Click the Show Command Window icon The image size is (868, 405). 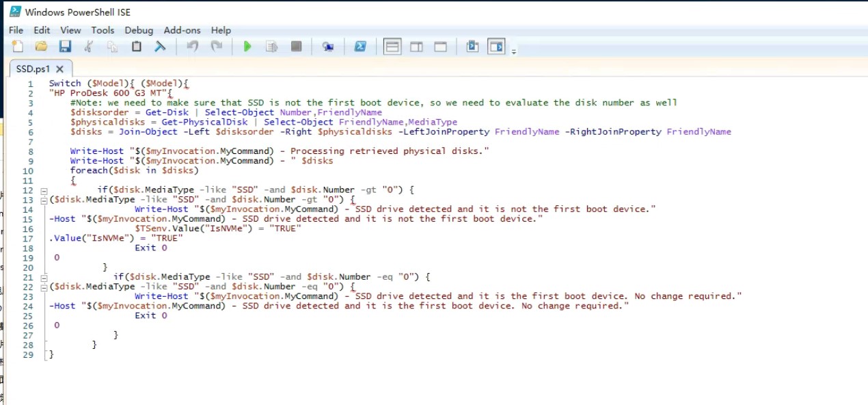coord(472,47)
